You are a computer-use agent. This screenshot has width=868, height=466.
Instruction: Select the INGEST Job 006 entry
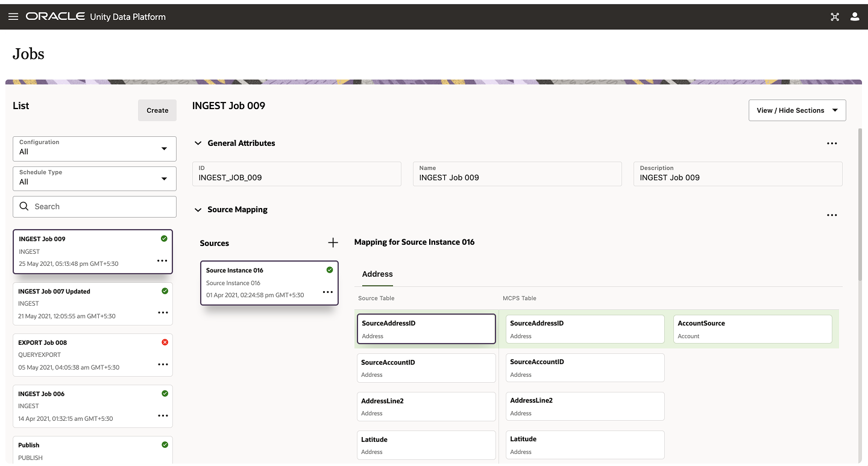90,406
